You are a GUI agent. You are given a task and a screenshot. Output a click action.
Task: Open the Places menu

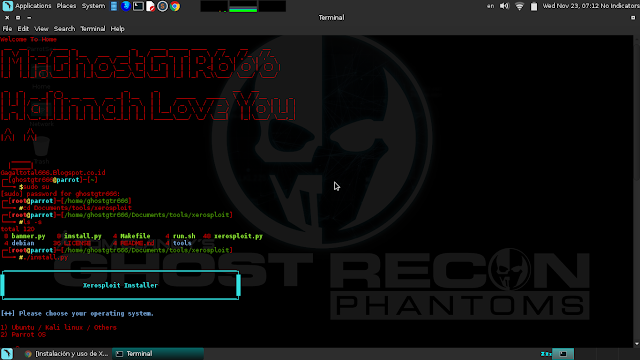[66, 6]
